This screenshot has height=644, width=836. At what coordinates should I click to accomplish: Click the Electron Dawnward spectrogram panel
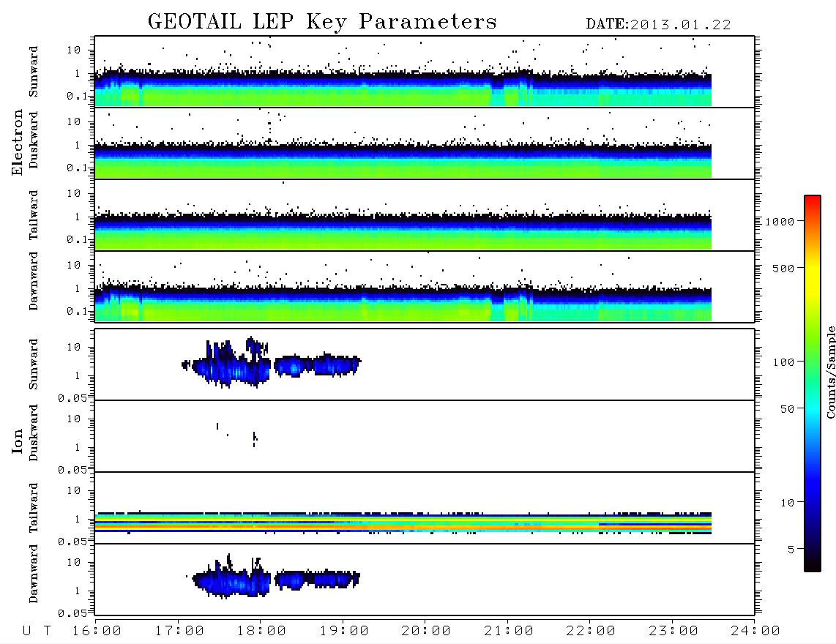(425, 286)
